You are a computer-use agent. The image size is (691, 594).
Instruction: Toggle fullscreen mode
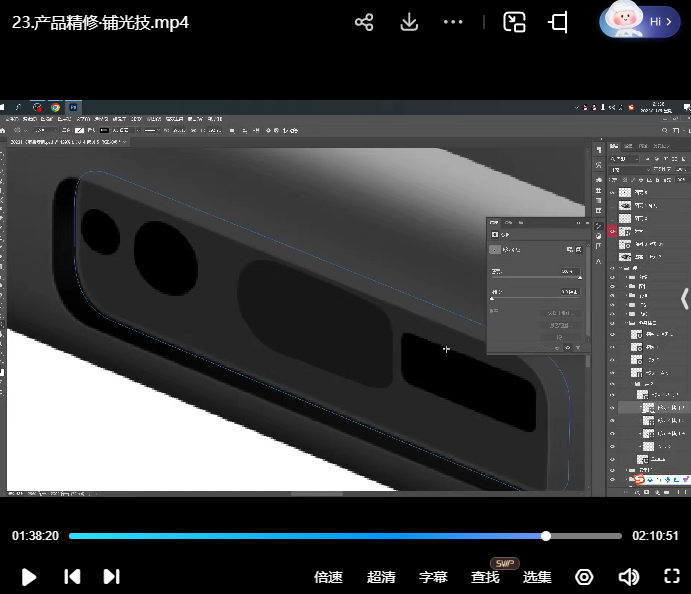pos(672,577)
